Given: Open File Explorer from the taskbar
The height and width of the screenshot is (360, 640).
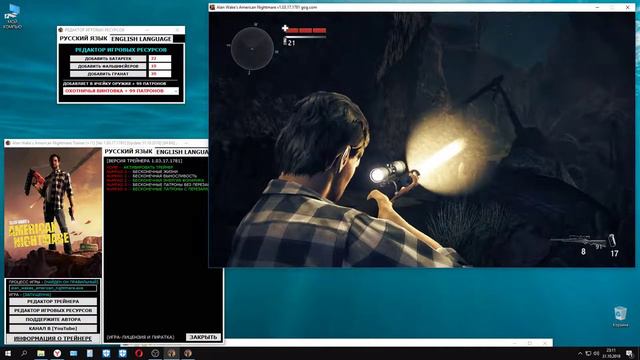Looking at the screenshot, I should point(41,353).
